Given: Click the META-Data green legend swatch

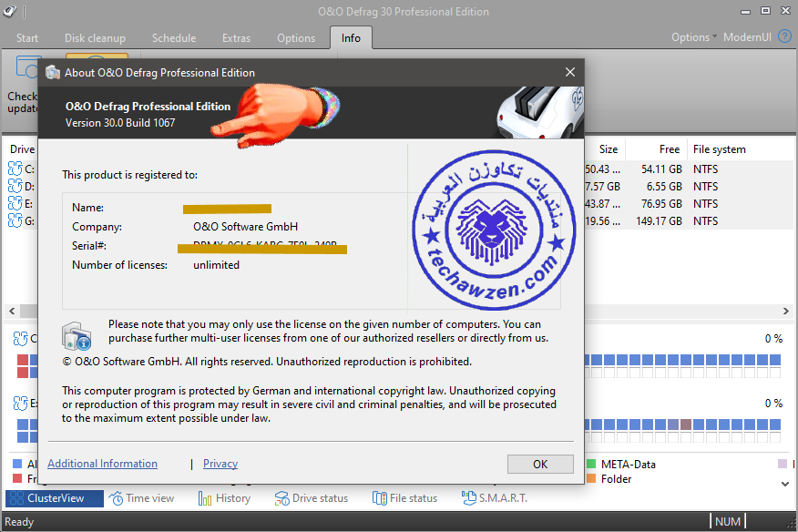Looking at the screenshot, I should (x=591, y=464).
